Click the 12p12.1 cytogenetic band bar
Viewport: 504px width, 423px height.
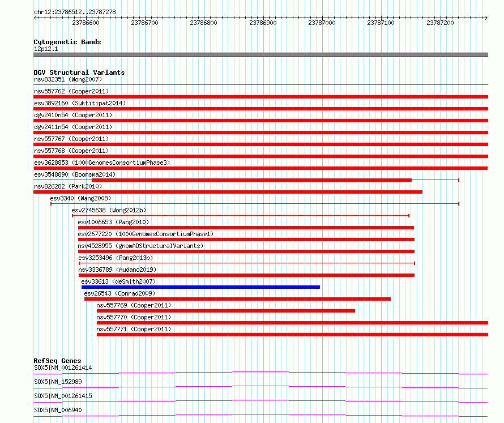click(260, 55)
